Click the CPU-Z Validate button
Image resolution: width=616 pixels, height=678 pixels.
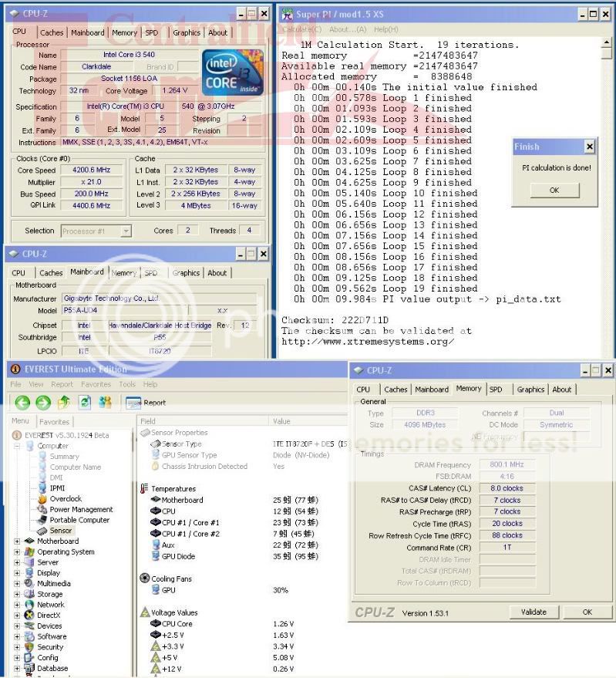tap(534, 612)
